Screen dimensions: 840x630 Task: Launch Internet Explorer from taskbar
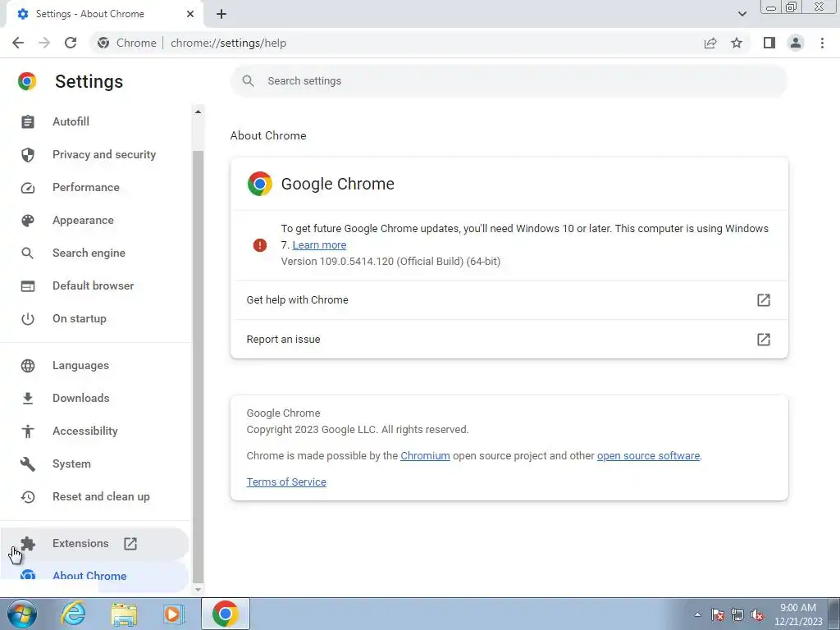(73, 614)
